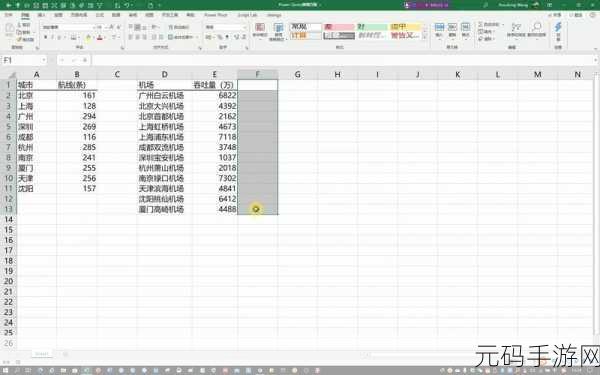Click the Insert cells icon
This screenshot has width=600, height=375.
pyautogui.click(x=439, y=30)
